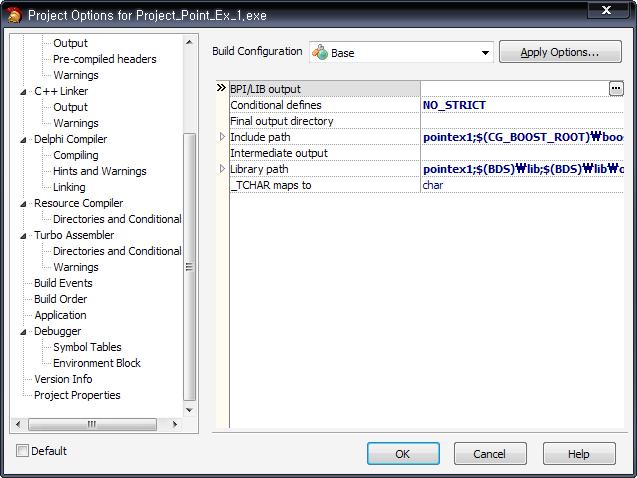Click the Apply Options button
The image size is (637, 478).
pyautogui.click(x=559, y=52)
